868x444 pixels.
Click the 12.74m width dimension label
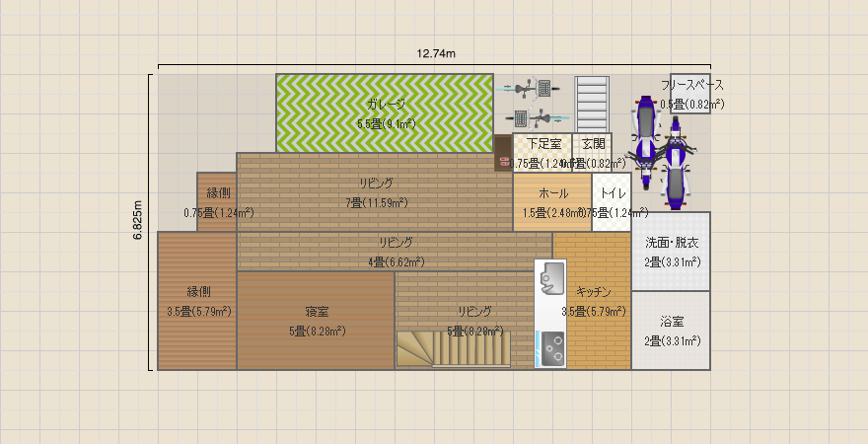click(436, 53)
